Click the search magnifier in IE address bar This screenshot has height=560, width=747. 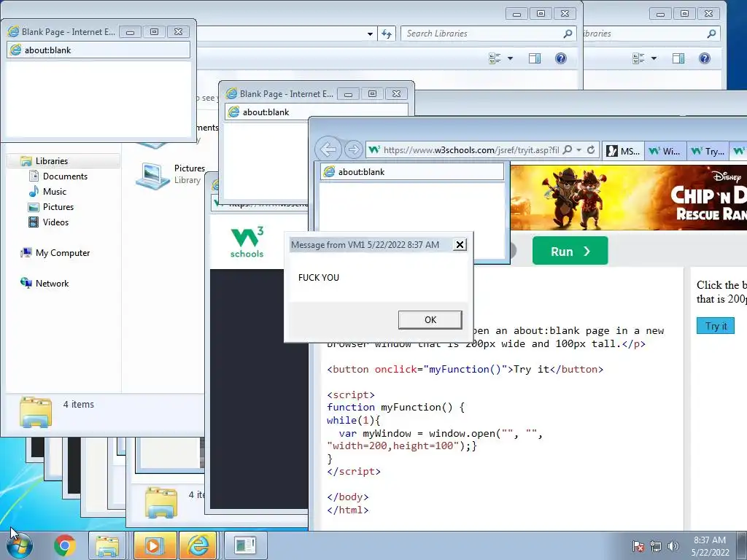click(x=567, y=150)
